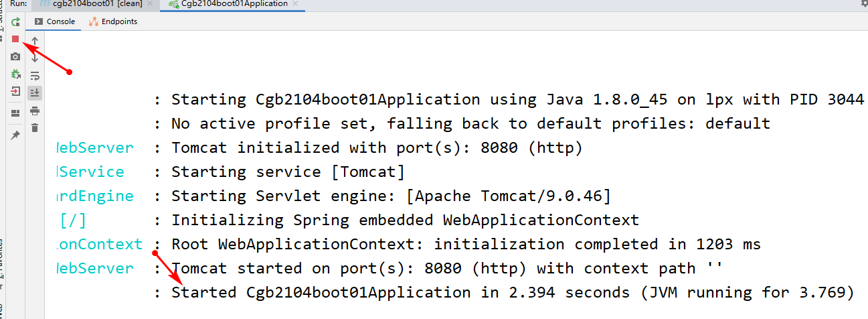Viewport: 868px width, 319px height.
Task: Close the cgb2104boot01 [clean] tab
Action: pyautogui.click(x=151, y=3)
